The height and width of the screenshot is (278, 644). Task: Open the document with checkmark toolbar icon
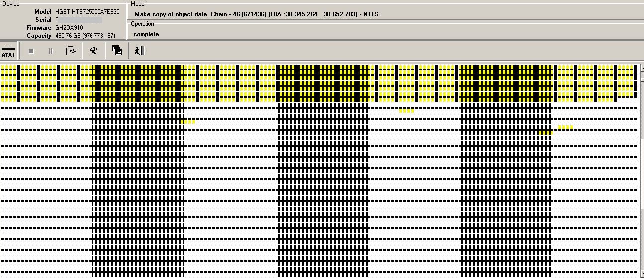[71, 51]
